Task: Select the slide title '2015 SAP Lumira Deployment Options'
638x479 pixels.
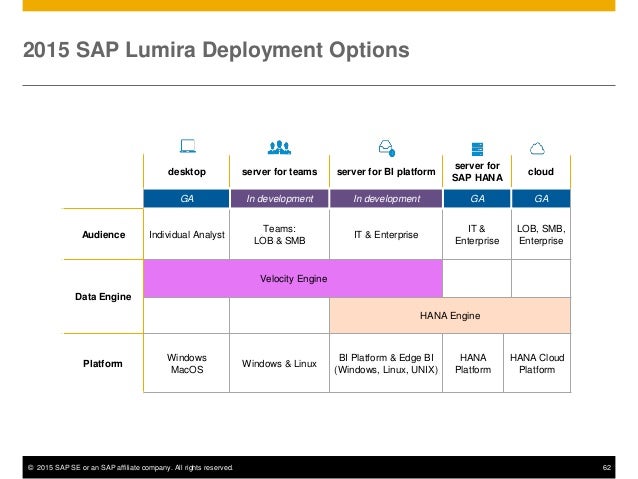Action: coord(216,50)
